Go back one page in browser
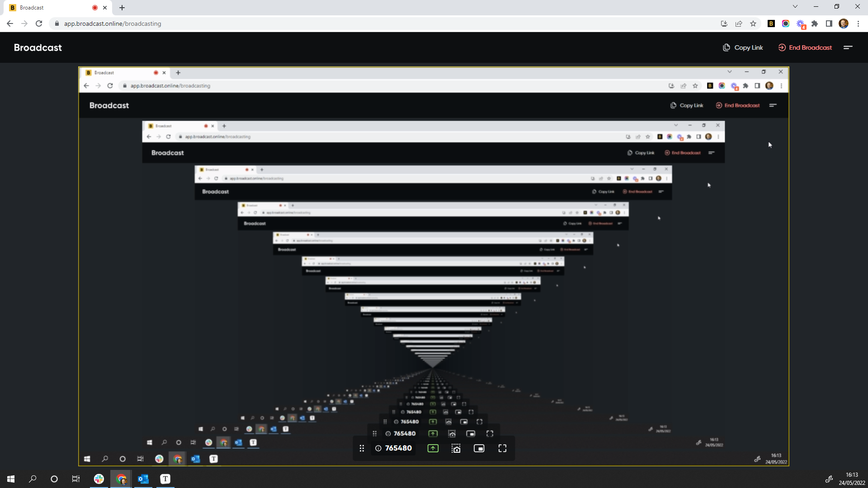Image resolution: width=868 pixels, height=488 pixels. tap(10, 23)
